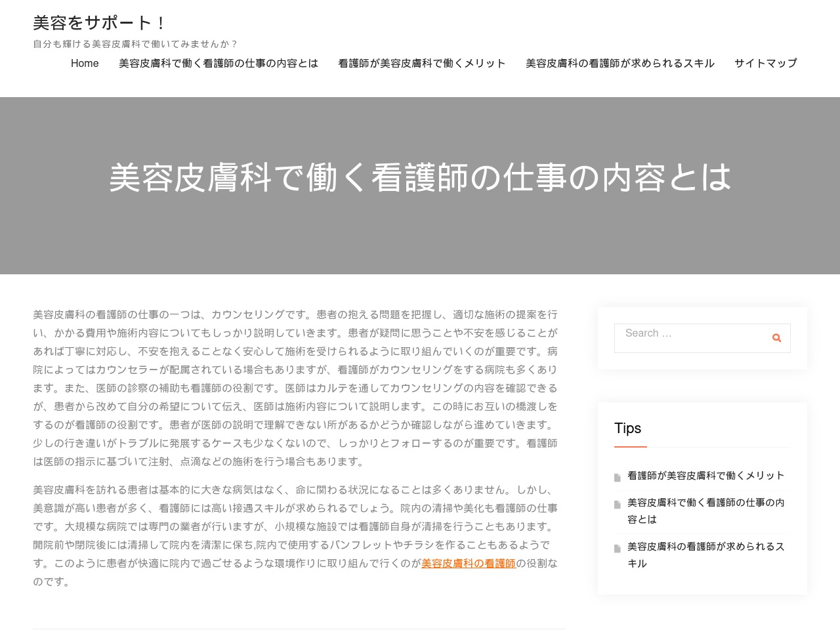This screenshot has height=630, width=840.
Task: Click the orange search magnifier icon
Action: pos(776,338)
